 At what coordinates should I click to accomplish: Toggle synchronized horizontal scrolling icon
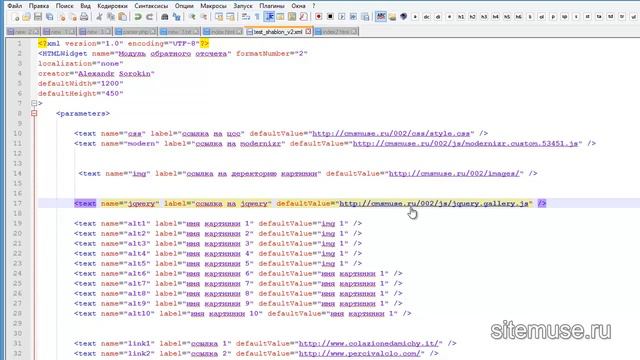point(231,17)
